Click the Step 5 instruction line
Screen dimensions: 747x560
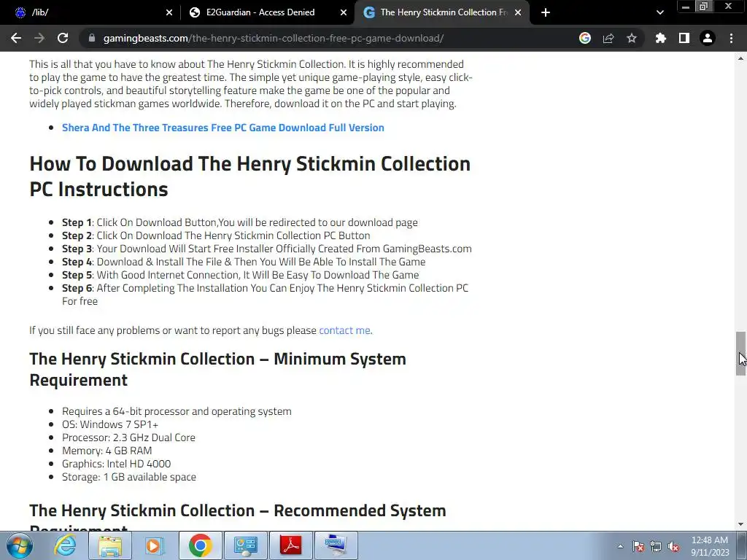(241, 275)
